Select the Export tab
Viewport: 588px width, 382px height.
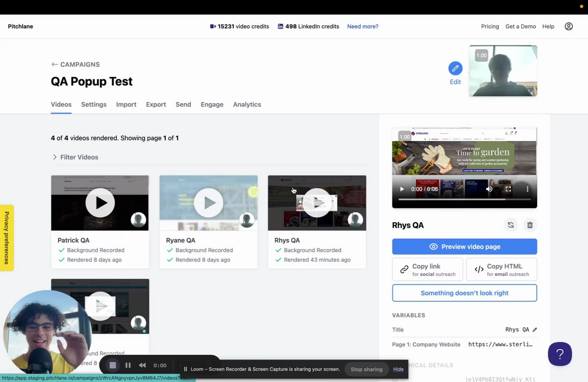(x=156, y=105)
